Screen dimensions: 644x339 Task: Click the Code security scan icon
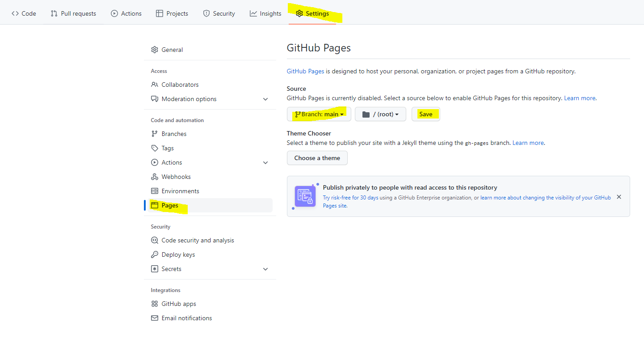pyautogui.click(x=155, y=240)
